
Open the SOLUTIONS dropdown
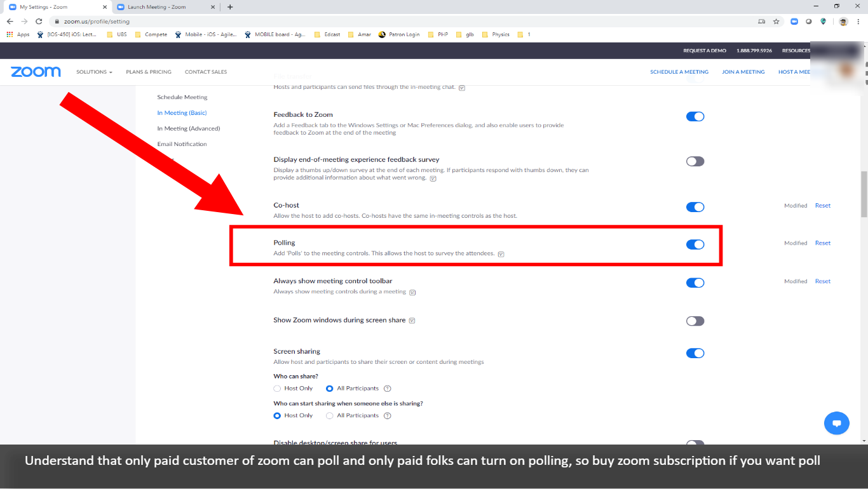pos(93,72)
